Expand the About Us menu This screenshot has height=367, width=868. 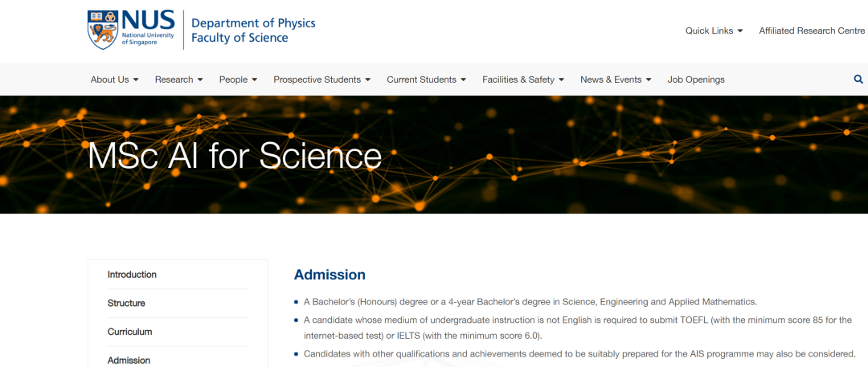[x=114, y=80]
